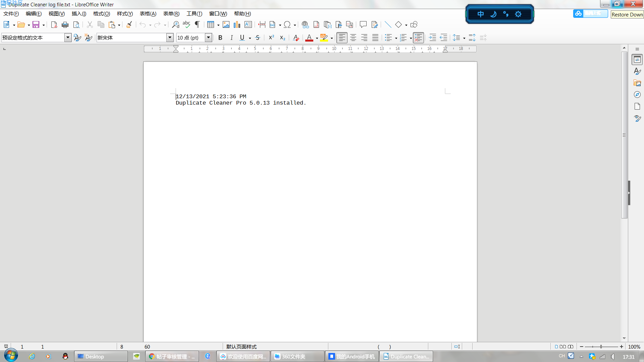Toggle Subscript formatting
This screenshot has height=362, width=644.
coord(282,38)
